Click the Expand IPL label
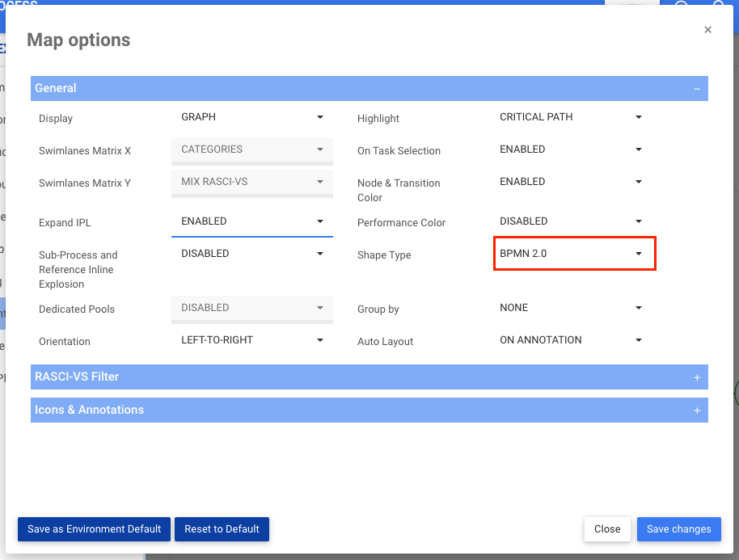 [x=65, y=223]
